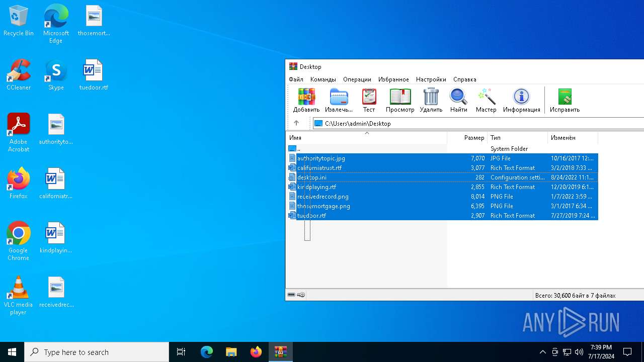Launch the Мастер (Wizard) tool
The width and height of the screenshot is (644, 362).
pos(486,100)
